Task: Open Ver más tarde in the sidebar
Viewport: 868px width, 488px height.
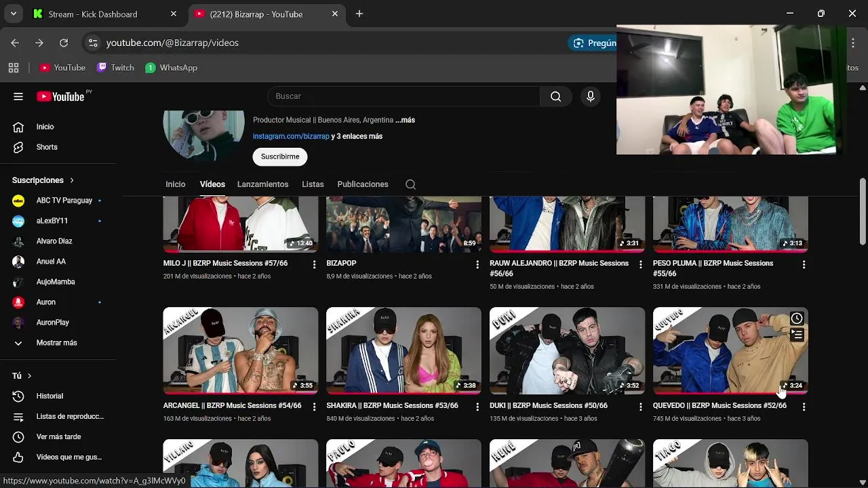Action: point(58,436)
